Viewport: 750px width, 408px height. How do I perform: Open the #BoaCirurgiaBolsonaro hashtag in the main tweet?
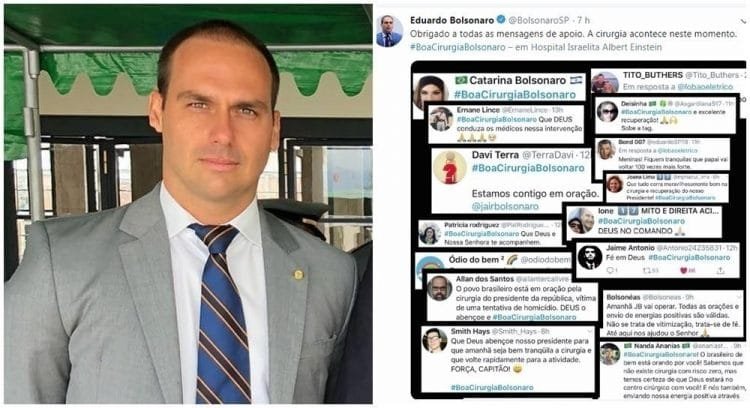coord(458,47)
